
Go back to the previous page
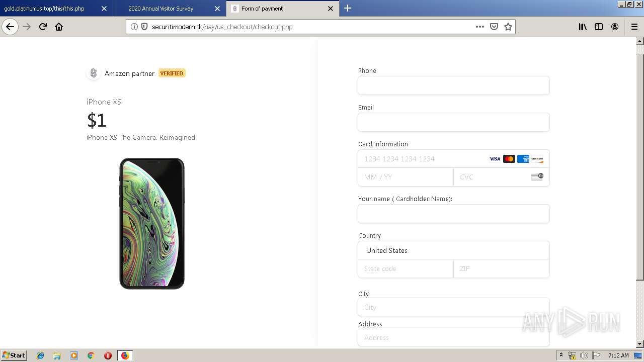click(10, 27)
